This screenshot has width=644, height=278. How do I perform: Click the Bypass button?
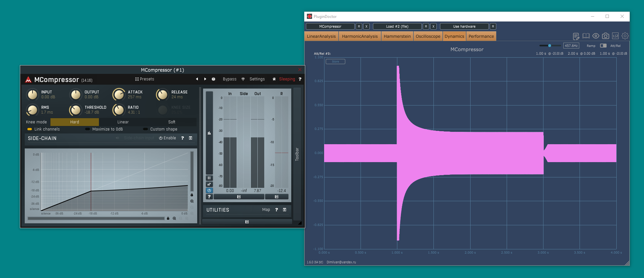(x=229, y=79)
